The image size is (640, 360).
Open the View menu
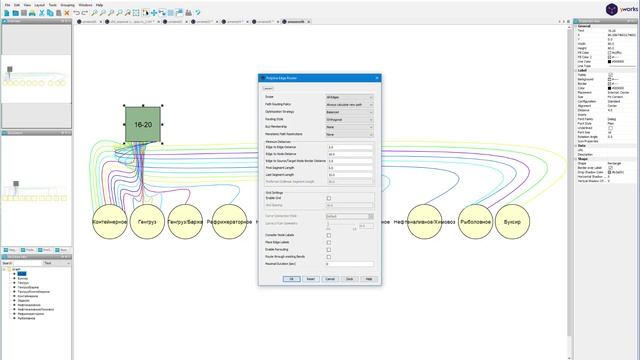tap(27, 5)
